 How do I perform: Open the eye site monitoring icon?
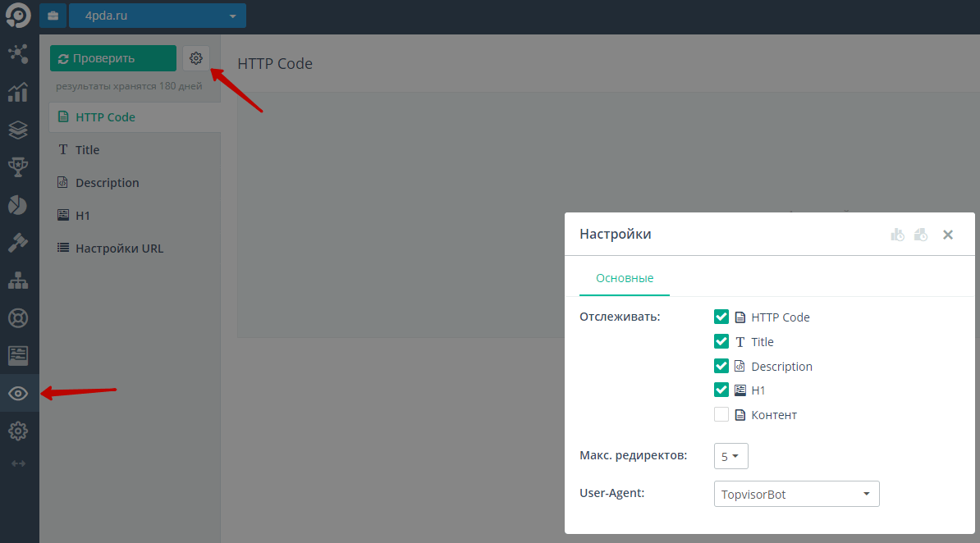18,393
